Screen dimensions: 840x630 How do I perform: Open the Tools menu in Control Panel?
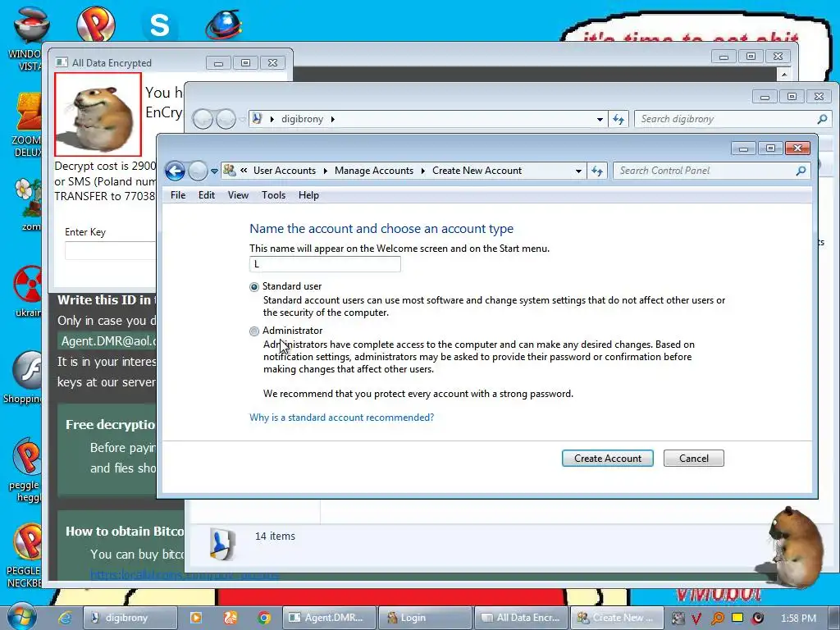click(x=273, y=195)
